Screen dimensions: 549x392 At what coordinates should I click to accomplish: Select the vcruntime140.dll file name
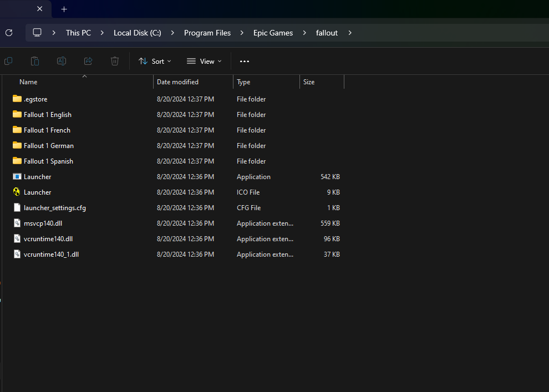48,239
